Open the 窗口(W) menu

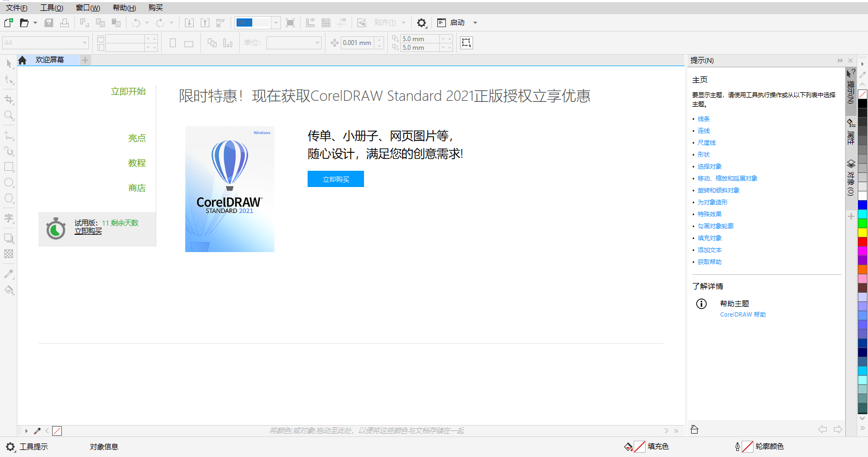88,8
